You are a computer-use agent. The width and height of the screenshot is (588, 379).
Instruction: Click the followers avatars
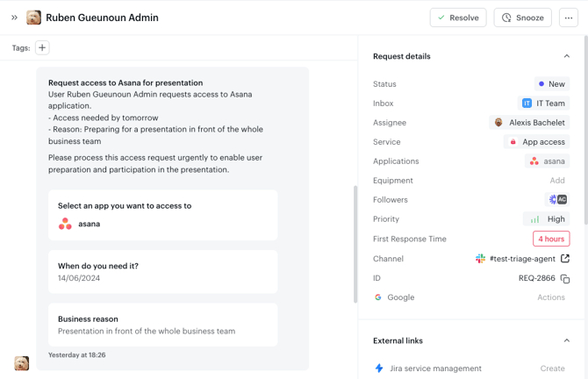point(557,200)
